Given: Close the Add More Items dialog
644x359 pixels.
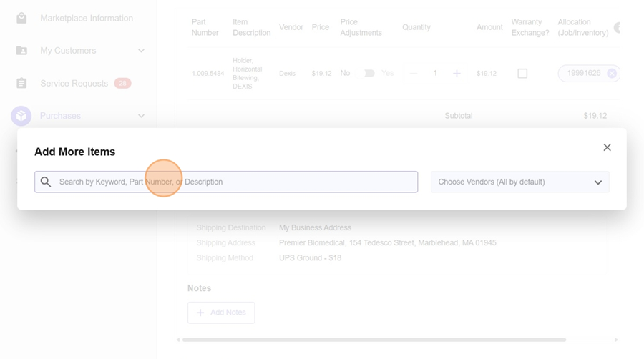Looking at the screenshot, I should click(607, 147).
